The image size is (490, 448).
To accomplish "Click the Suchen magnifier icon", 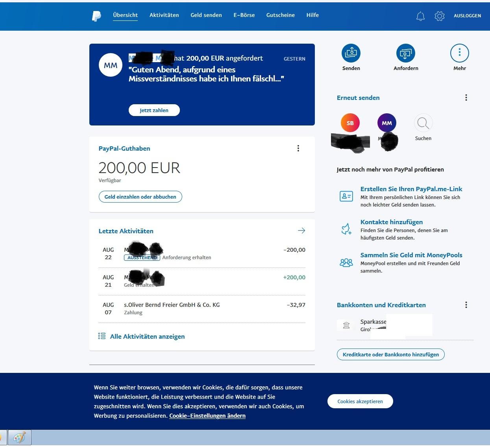I will pyautogui.click(x=423, y=123).
